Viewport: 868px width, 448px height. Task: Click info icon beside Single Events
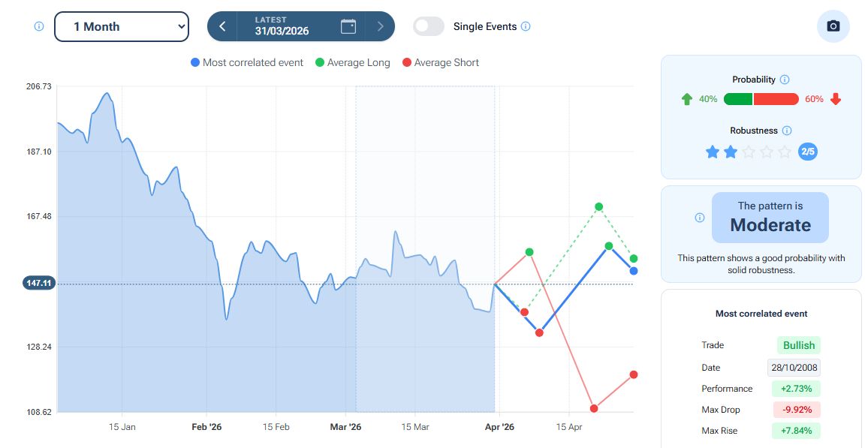click(526, 26)
